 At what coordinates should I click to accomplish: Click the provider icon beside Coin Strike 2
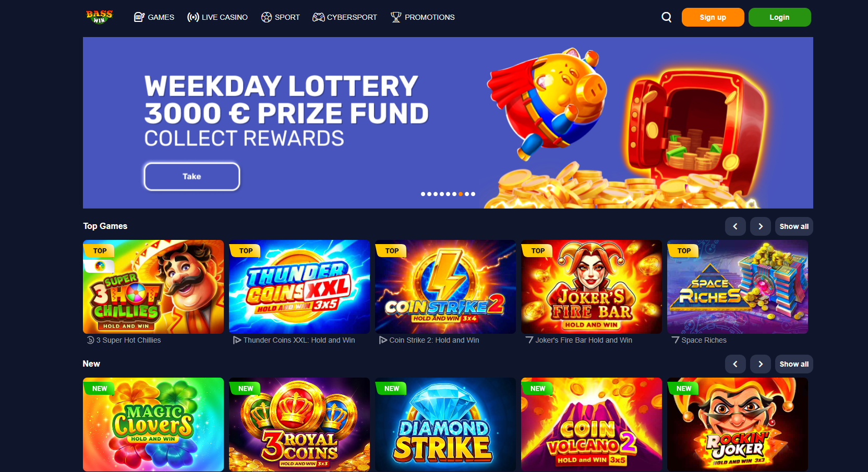tap(383, 340)
